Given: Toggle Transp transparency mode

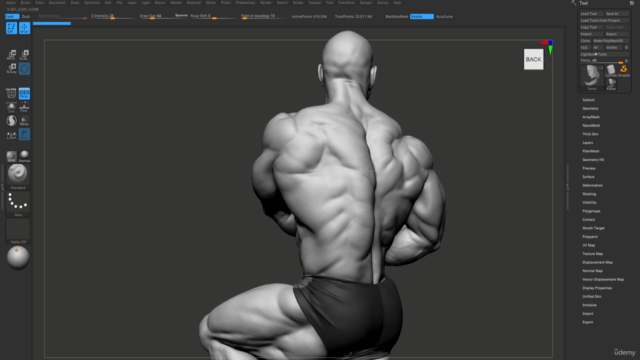Looking at the screenshot, I should tap(24, 120).
